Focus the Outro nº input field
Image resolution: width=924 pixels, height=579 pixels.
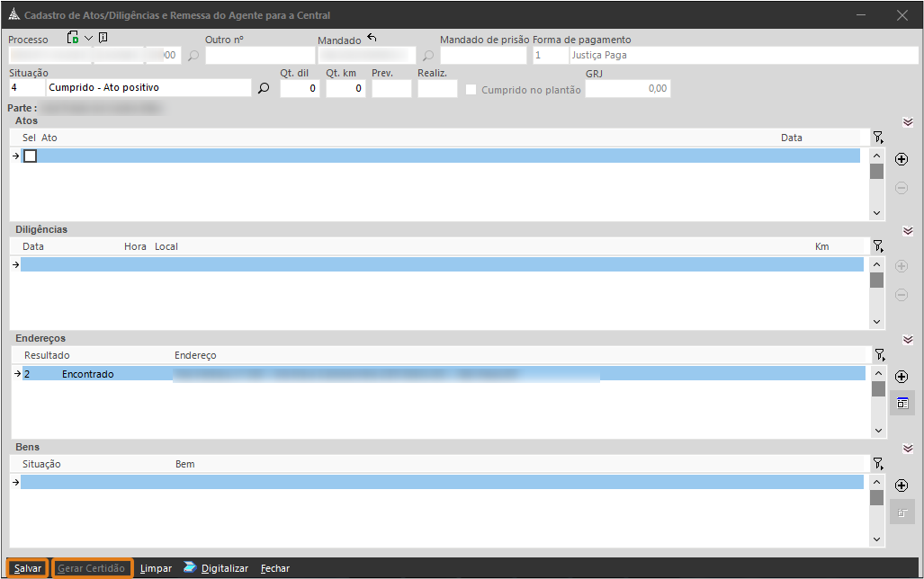260,56
